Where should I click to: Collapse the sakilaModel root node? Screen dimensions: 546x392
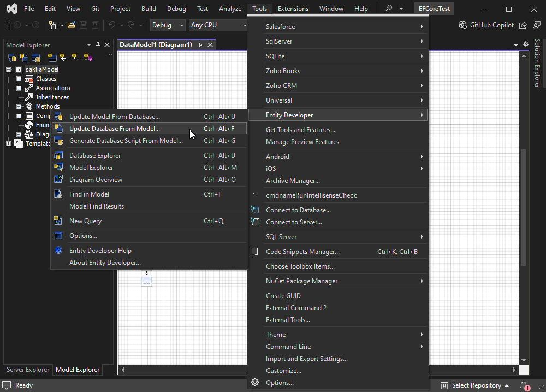(9, 69)
